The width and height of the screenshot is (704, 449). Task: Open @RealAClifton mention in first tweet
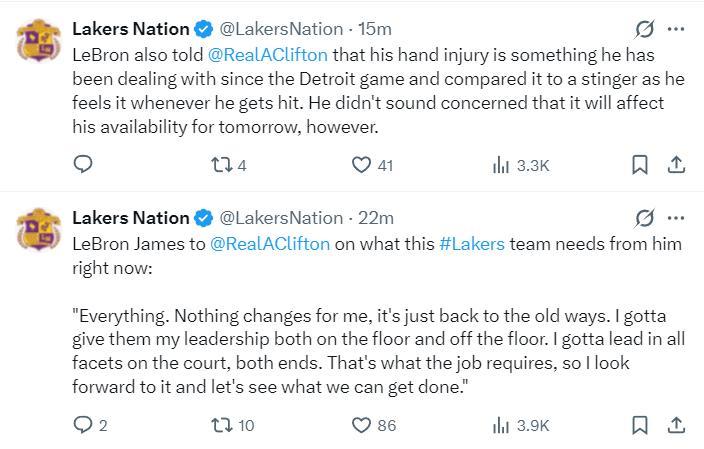[269, 55]
